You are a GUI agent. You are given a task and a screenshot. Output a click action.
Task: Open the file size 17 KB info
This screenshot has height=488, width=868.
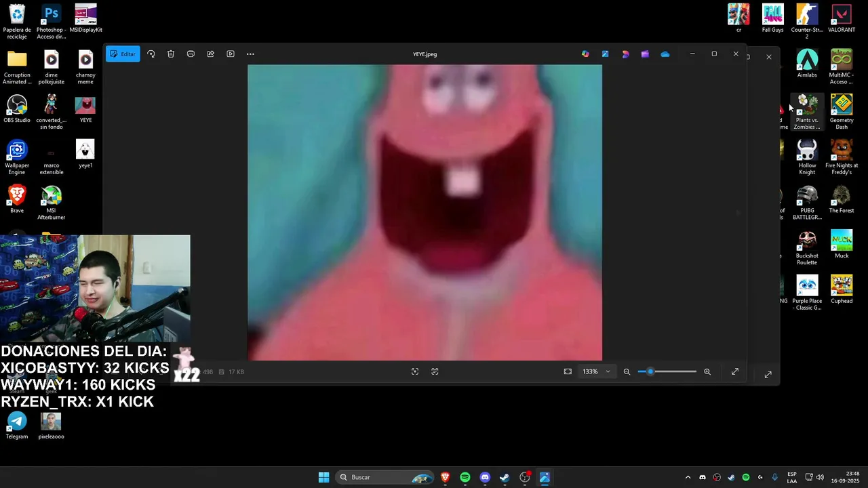pyautogui.click(x=233, y=371)
